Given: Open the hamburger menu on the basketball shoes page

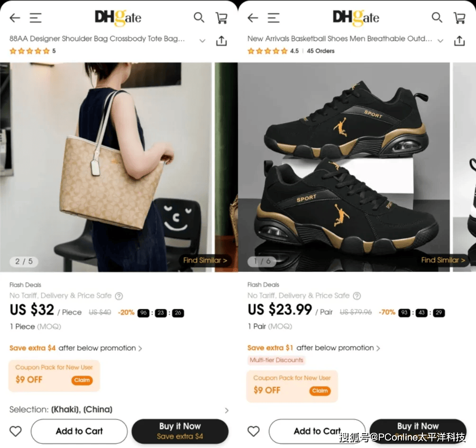Looking at the screenshot, I should pos(274,18).
